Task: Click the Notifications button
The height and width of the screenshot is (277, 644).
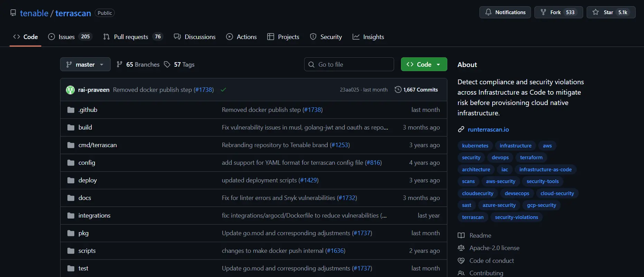Action: [505, 12]
